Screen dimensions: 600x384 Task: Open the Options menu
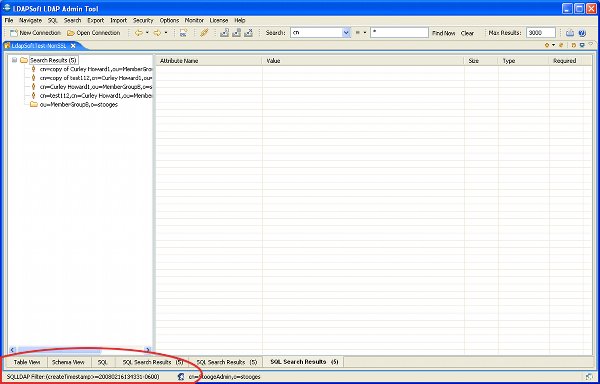click(169, 20)
